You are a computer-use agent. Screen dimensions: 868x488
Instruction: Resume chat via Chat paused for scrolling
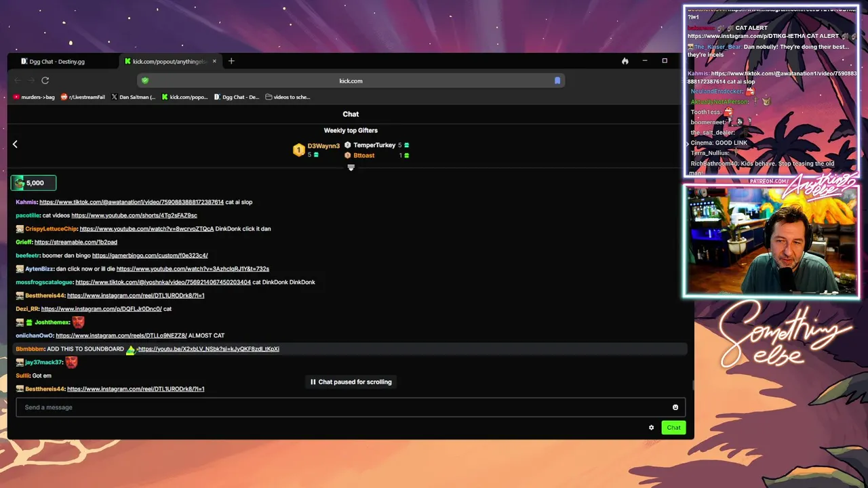click(x=351, y=382)
